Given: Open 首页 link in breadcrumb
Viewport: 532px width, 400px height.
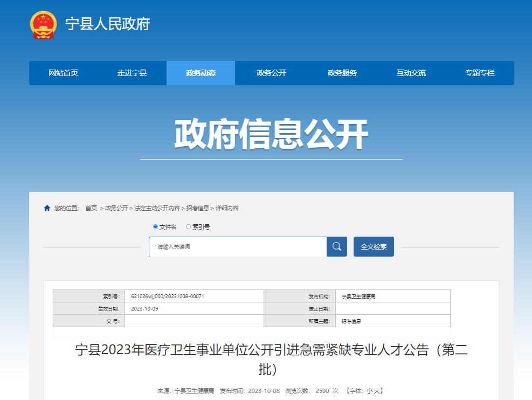Looking at the screenshot, I should click(91, 208).
